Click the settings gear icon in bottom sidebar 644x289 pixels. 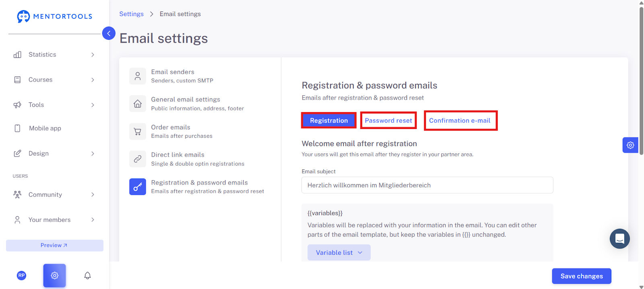pos(55,275)
